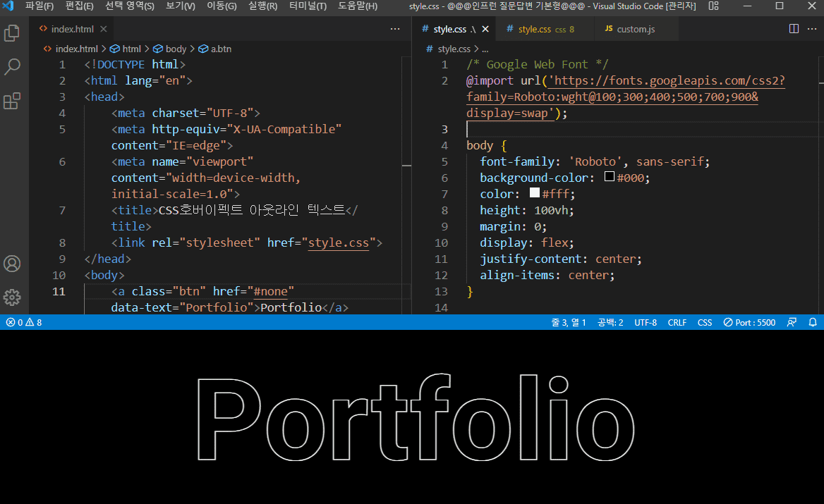Image resolution: width=824 pixels, height=504 pixels.
Task: Close the active style.css tab
Action: tap(485, 29)
